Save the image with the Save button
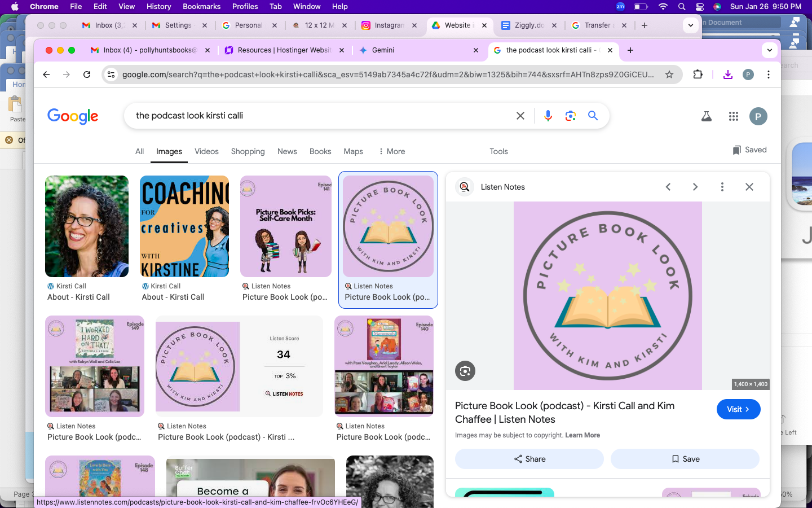The height and width of the screenshot is (508, 812). coord(685,459)
